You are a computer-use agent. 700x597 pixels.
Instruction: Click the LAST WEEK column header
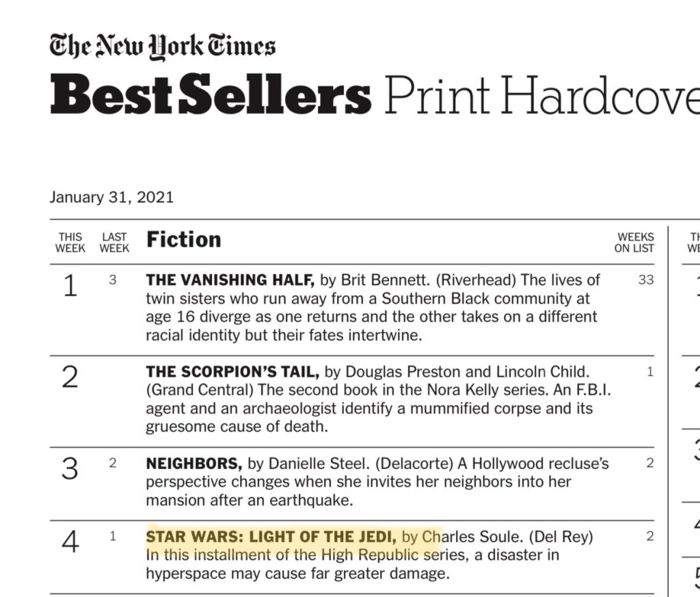[x=114, y=243]
